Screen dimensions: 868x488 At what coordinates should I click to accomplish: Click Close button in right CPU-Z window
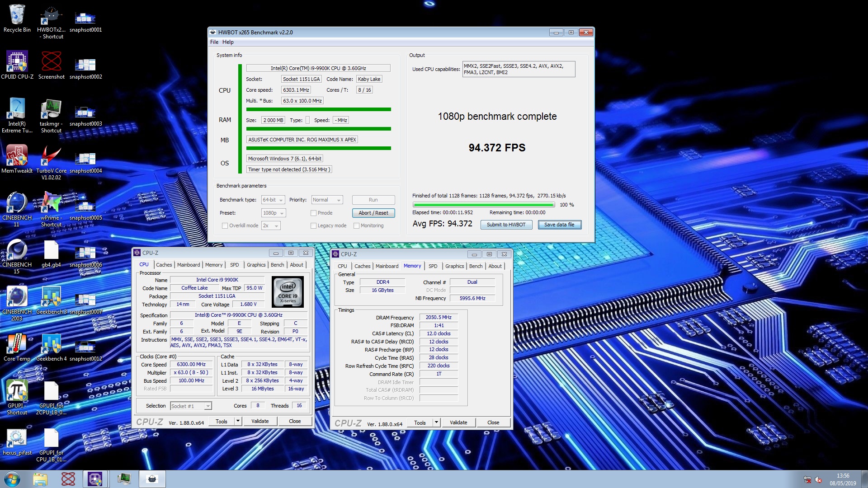pyautogui.click(x=493, y=422)
